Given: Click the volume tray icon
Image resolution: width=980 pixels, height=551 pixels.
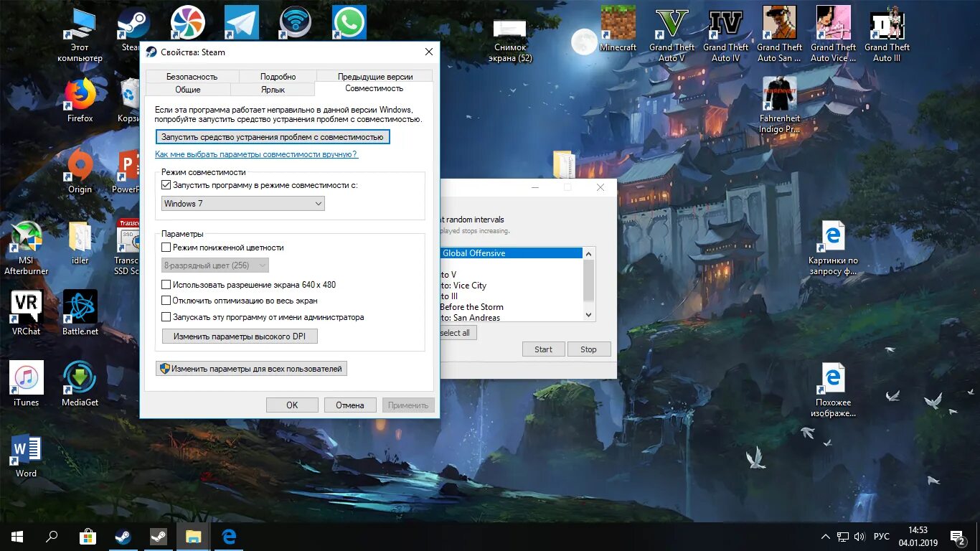Looking at the screenshot, I should pos(860,537).
